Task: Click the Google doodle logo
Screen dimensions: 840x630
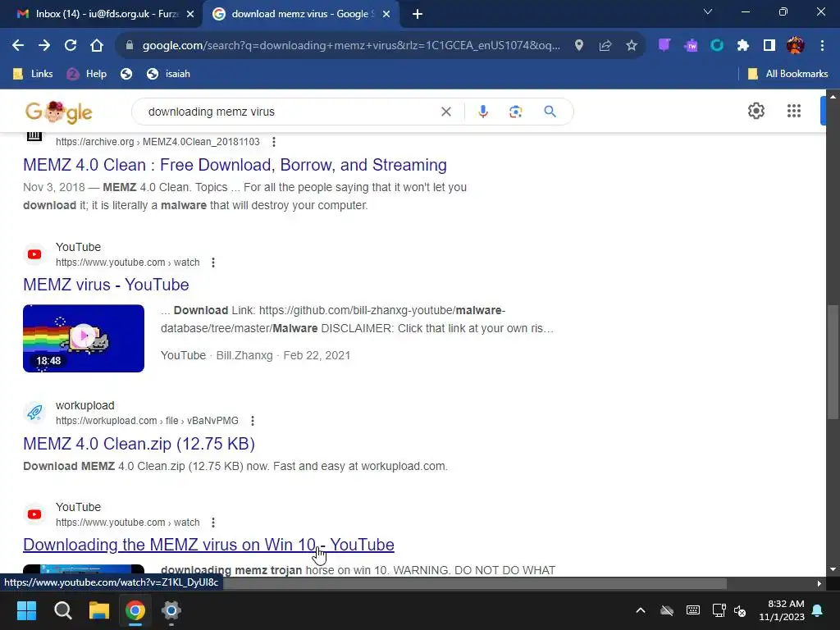Action: click(x=59, y=112)
